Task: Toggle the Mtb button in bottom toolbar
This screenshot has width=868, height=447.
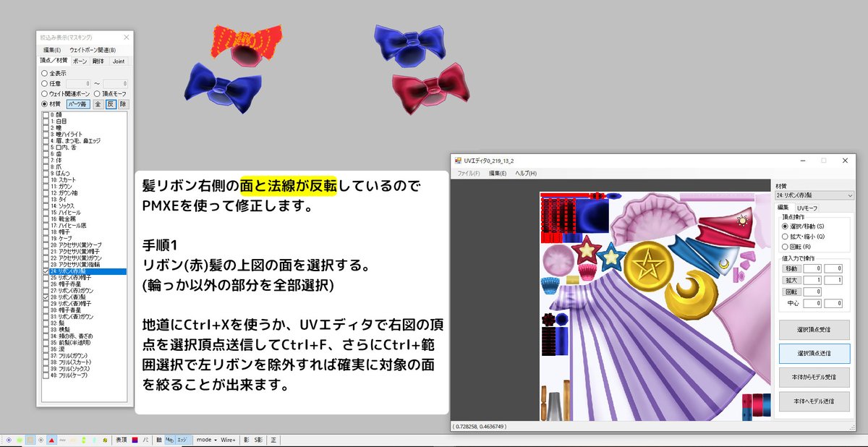Action: 169,440
